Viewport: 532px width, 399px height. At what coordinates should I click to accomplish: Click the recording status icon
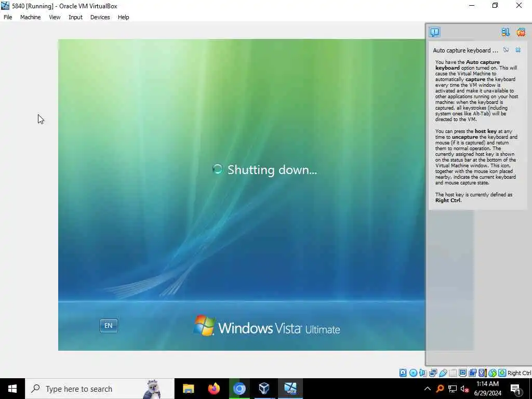point(472,373)
